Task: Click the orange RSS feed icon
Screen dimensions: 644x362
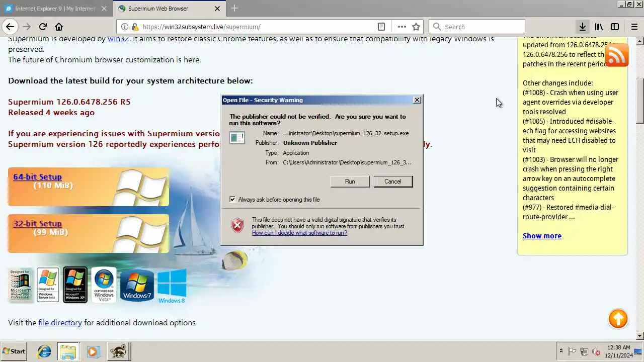Action: tap(617, 55)
